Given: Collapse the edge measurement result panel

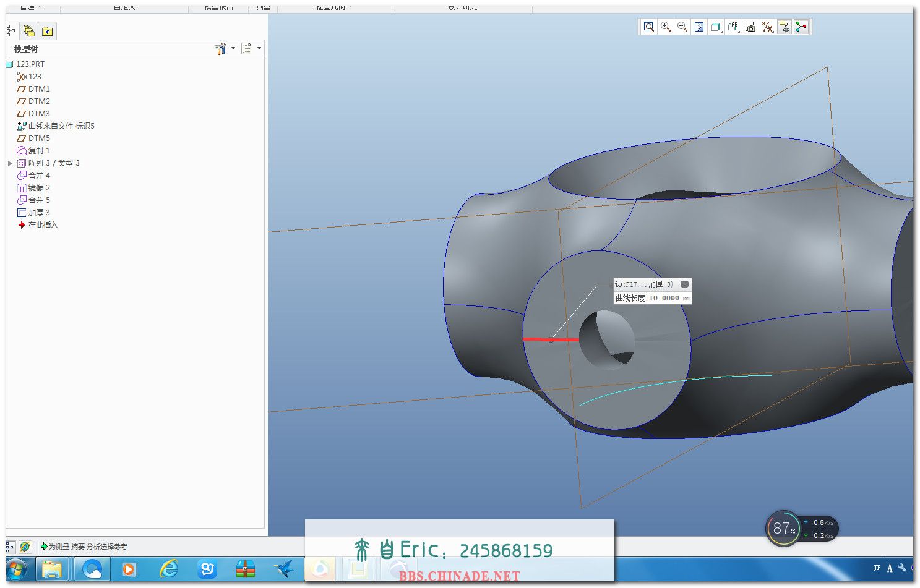Looking at the screenshot, I should [x=684, y=284].
